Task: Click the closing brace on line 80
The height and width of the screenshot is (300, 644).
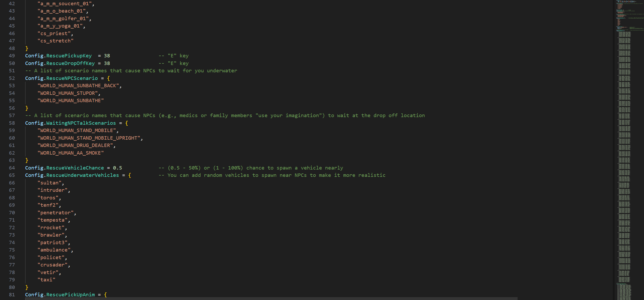Action: (x=27, y=287)
